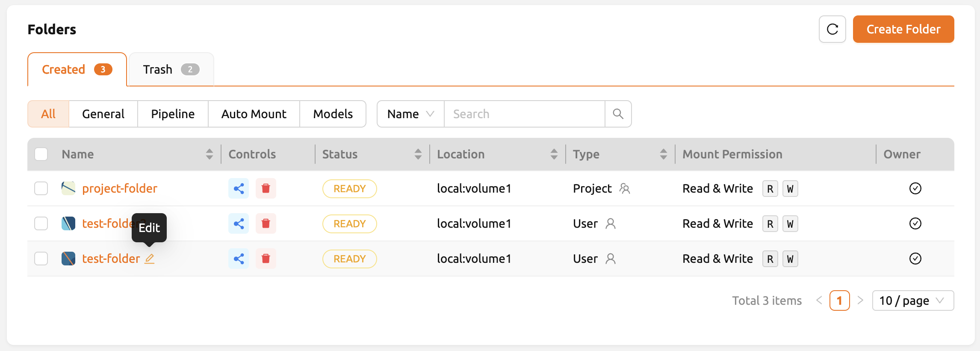The height and width of the screenshot is (351, 980).
Task: Tick the select-all checkbox in the table header
Action: (41, 154)
